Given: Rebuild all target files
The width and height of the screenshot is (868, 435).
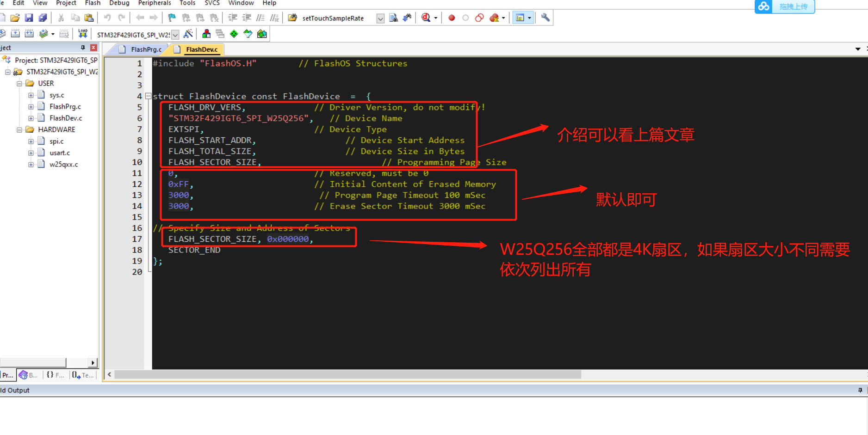Looking at the screenshot, I should [x=29, y=33].
